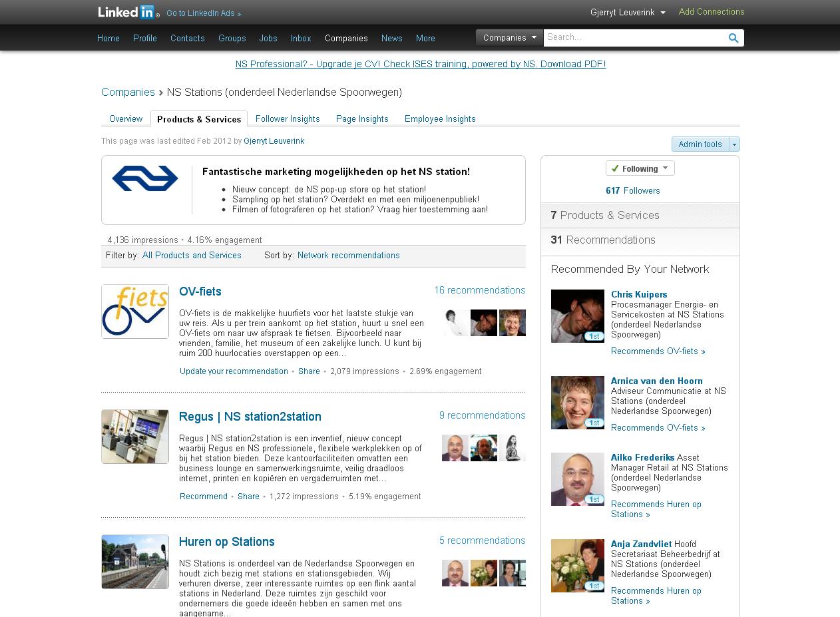Click the LinkedIn logo in header
The height and width of the screenshot is (617, 840).
pyautogui.click(x=126, y=12)
